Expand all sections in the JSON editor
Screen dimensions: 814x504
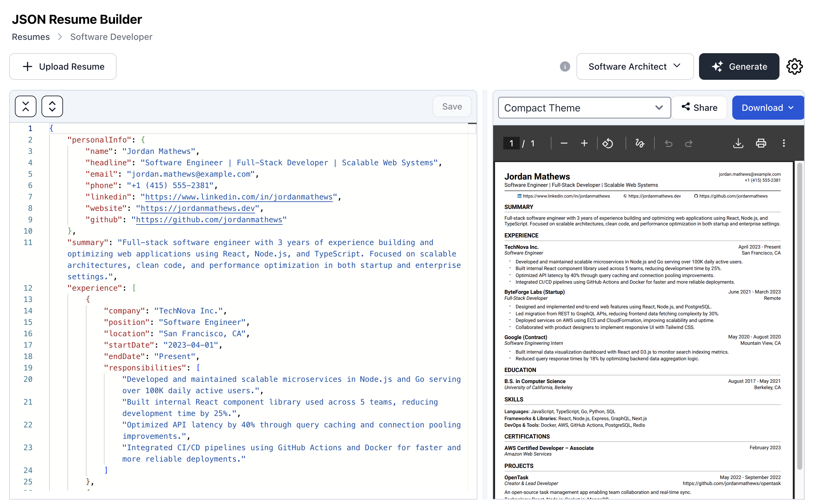pos(52,106)
